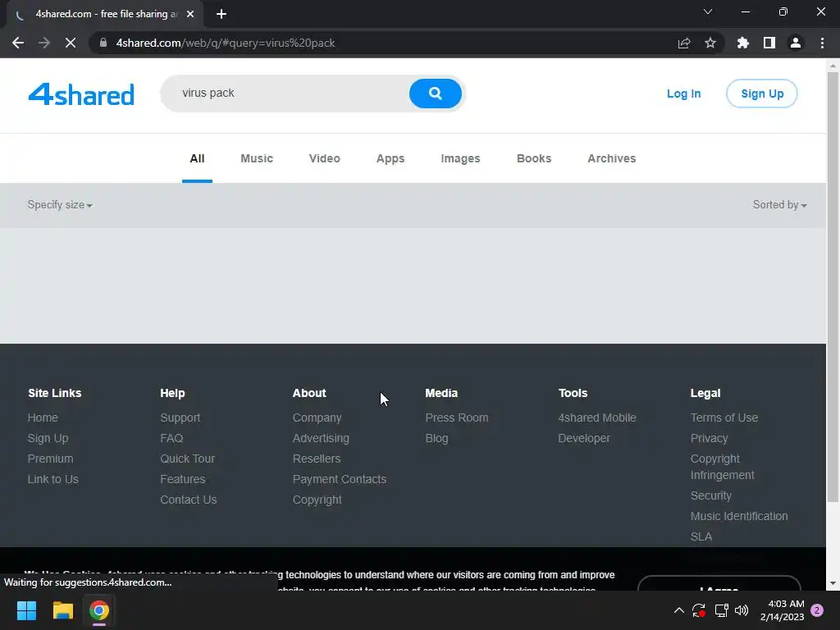Viewport: 840px width, 630px height.
Task: Share this page using share icon
Action: click(x=684, y=43)
